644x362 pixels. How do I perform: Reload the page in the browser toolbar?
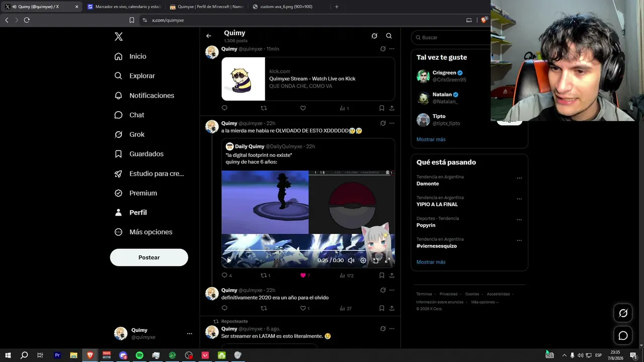(27, 20)
